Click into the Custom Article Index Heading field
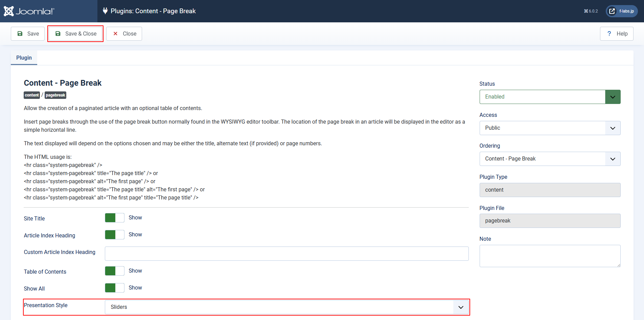644x320 pixels. [286, 254]
